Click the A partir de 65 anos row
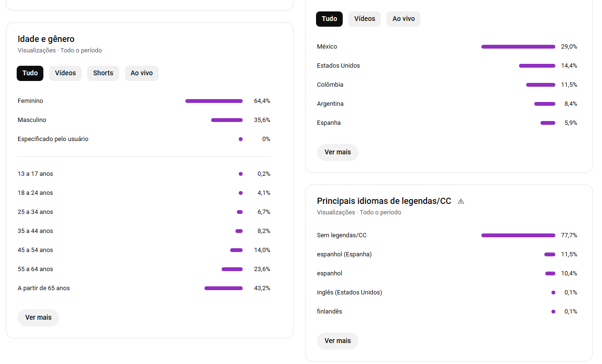The image size is (602, 364). [x=144, y=288]
